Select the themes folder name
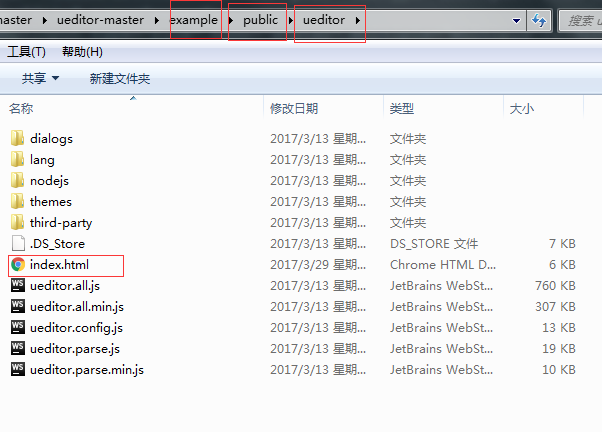This screenshot has height=432, width=602. (51, 202)
